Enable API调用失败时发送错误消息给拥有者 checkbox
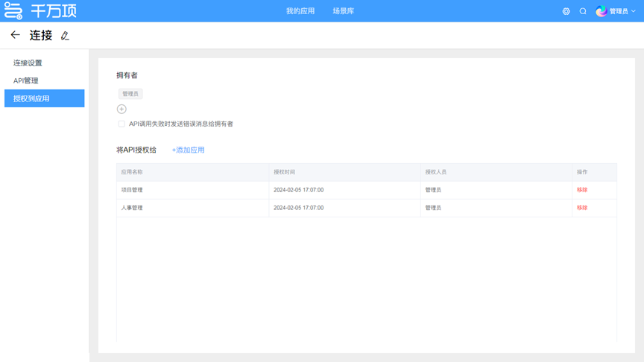This screenshot has height=362, width=644. 121,124
